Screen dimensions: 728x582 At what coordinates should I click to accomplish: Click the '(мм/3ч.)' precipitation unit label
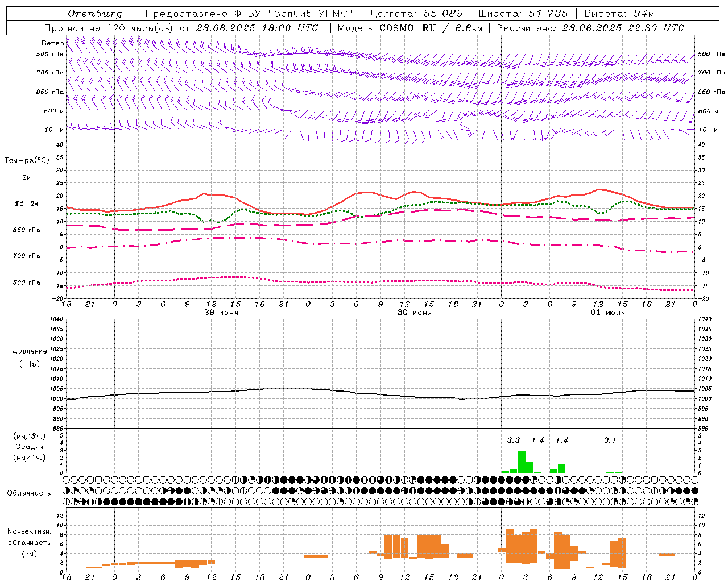[30, 436]
